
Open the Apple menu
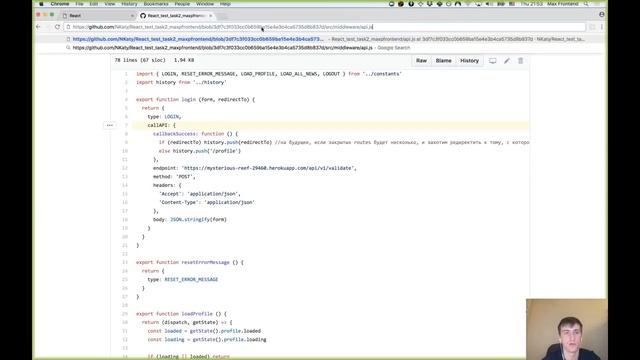pos(41,4)
